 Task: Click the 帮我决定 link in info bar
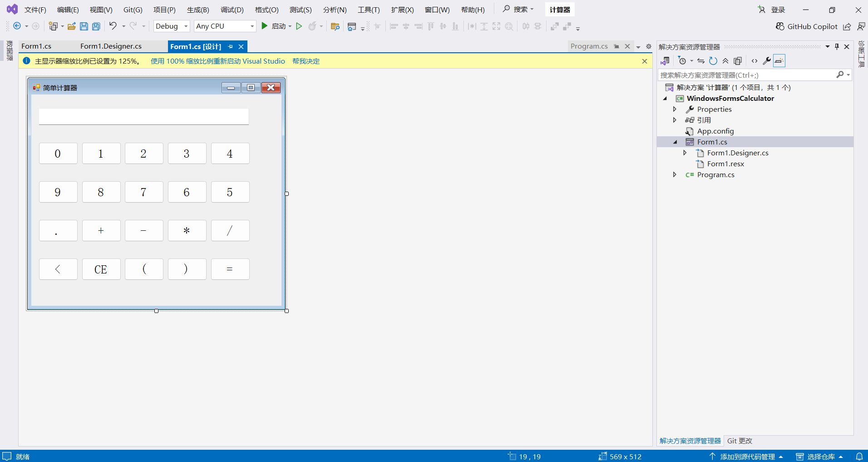pos(306,61)
